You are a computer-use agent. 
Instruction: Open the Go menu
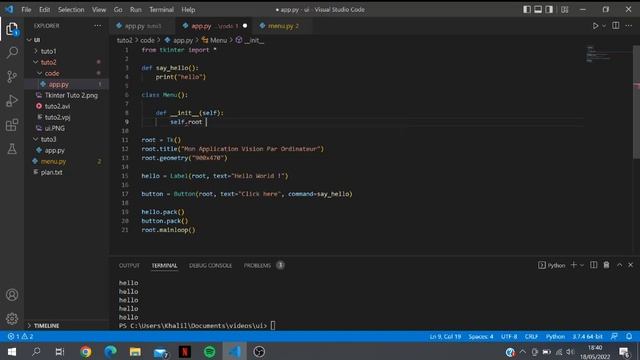118,9
